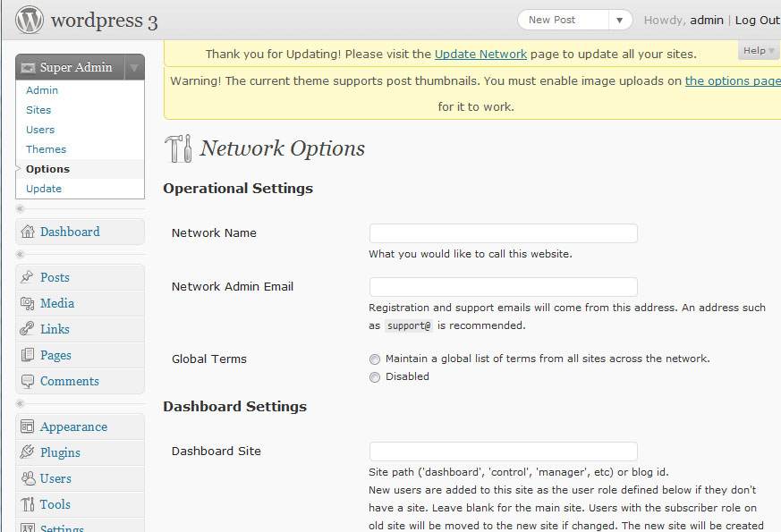Open the Sites submenu item
781x532 pixels.
point(38,110)
